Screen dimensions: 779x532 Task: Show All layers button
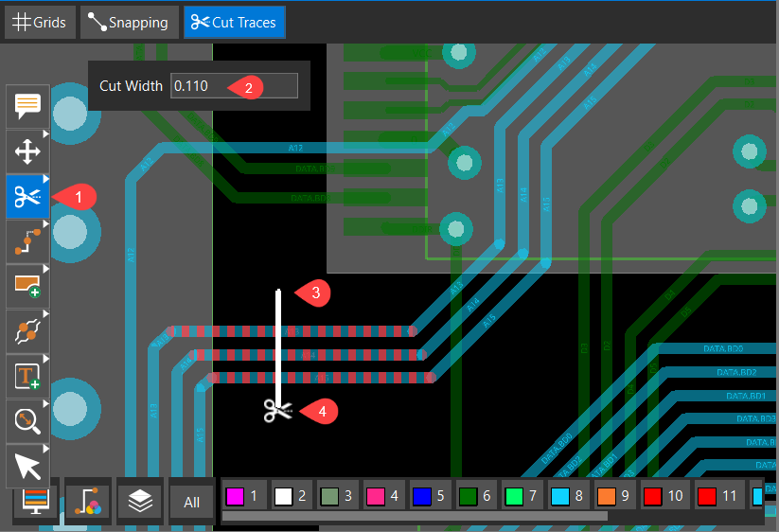(x=192, y=502)
